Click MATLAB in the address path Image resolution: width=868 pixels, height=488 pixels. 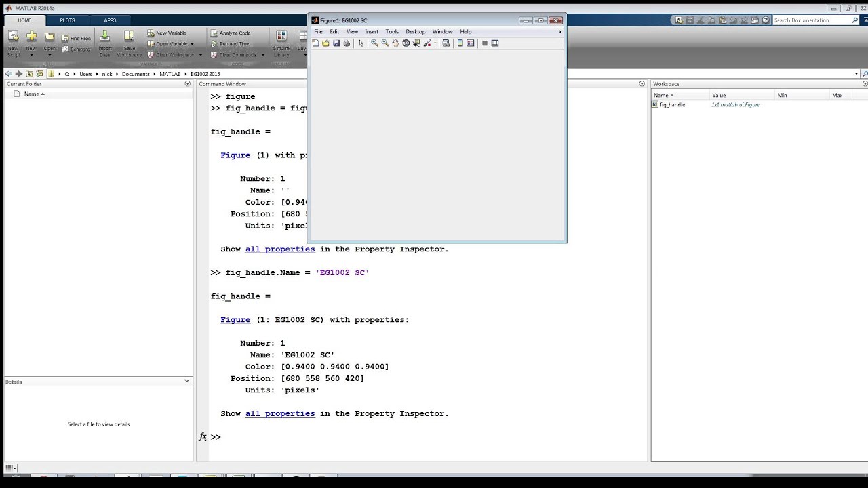coord(170,74)
